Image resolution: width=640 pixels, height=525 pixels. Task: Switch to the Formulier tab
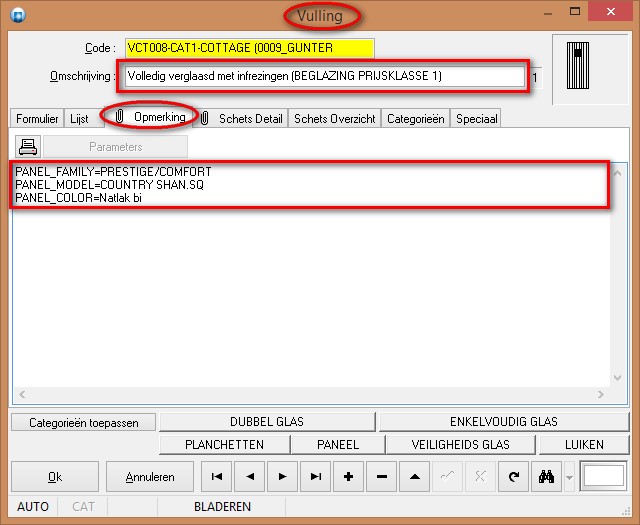[x=37, y=119]
